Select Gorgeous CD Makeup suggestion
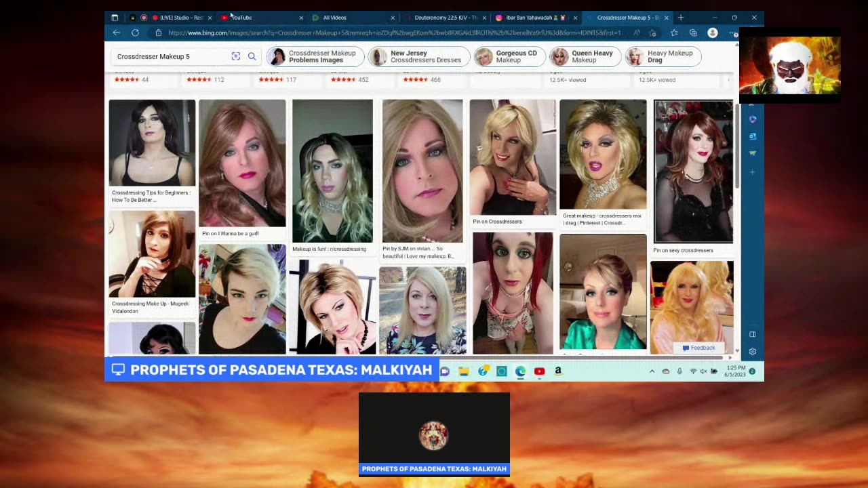 tap(509, 56)
